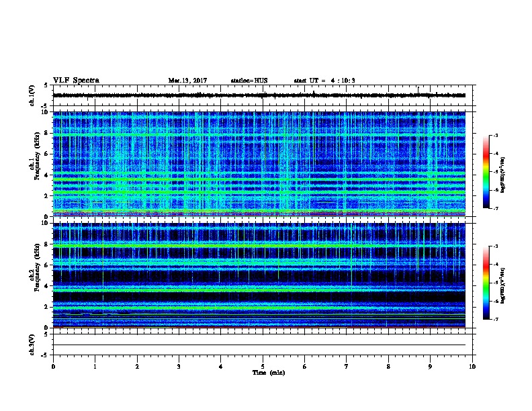
Task: Click the "2" time-axis tick label
Action: pos(137,367)
